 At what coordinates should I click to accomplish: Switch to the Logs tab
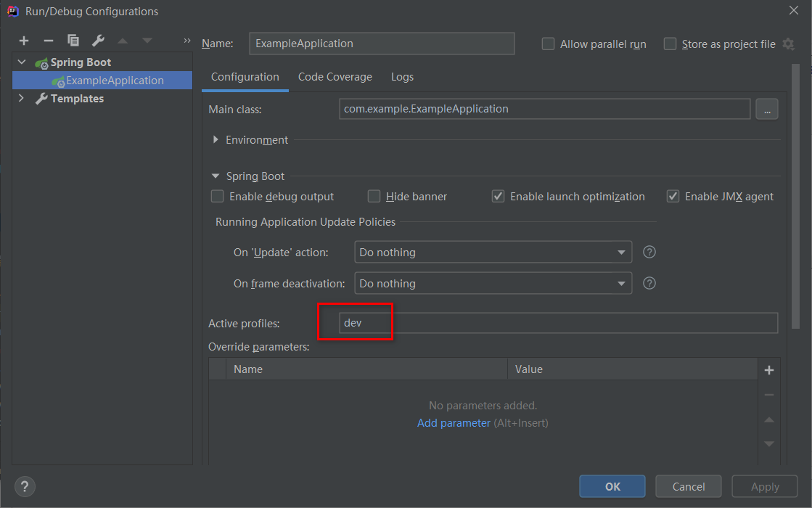point(403,77)
